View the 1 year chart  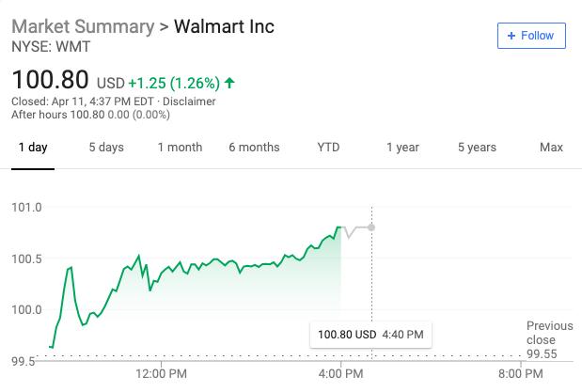[402, 148]
